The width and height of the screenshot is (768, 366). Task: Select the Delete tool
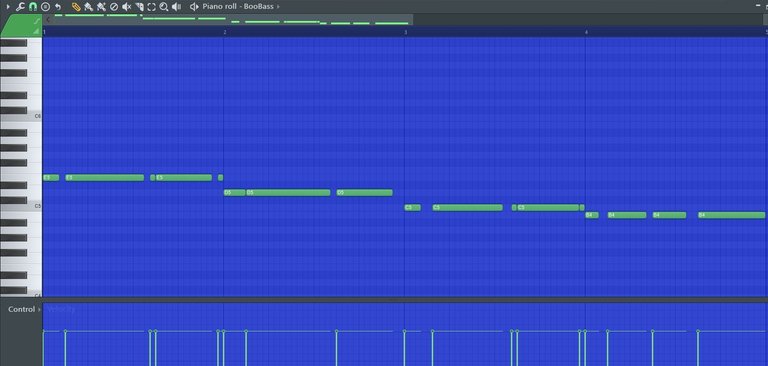114,7
